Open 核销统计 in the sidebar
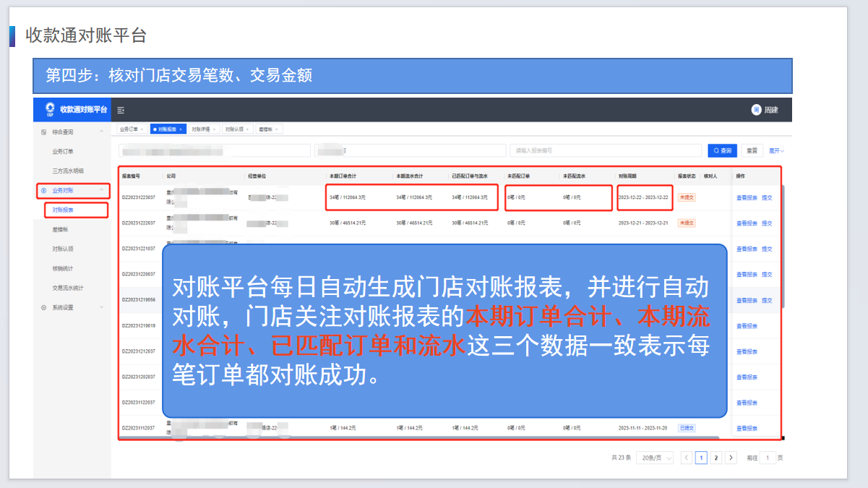Image resolution: width=868 pixels, height=488 pixels. tap(63, 268)
